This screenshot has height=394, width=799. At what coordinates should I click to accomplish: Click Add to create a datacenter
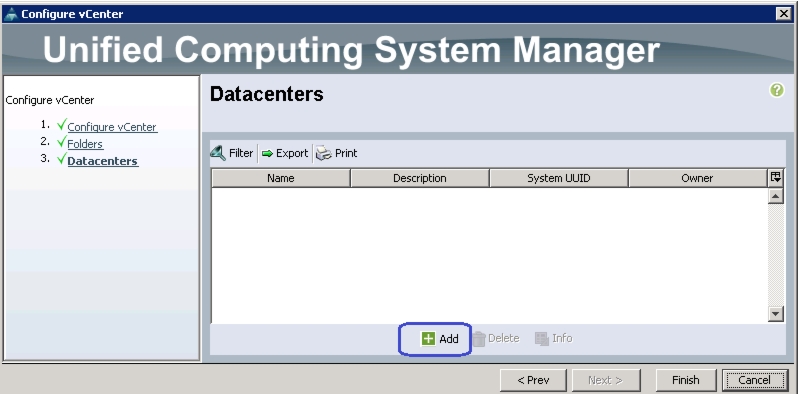[440, 338]
